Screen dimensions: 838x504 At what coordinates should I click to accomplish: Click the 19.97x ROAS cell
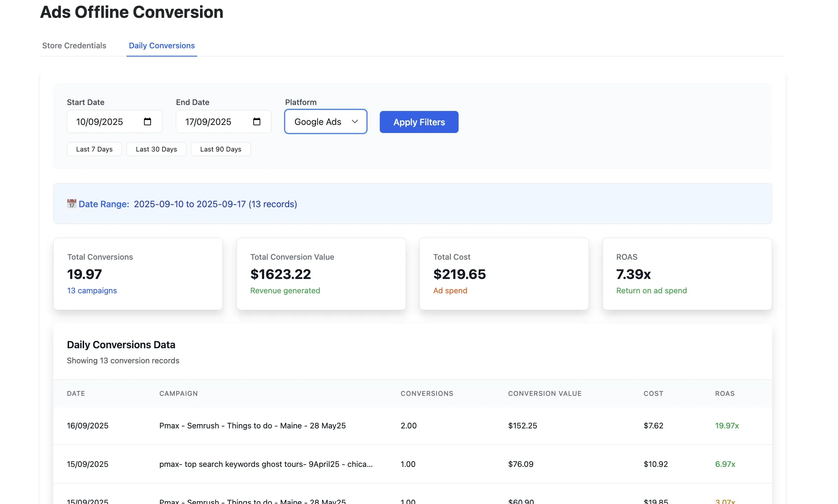(727, 426)
